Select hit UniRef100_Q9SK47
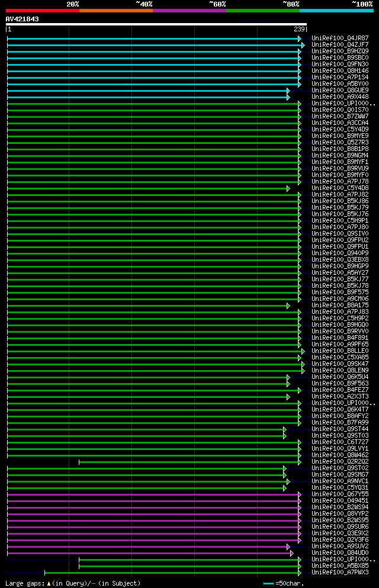Screen dimensions: 379x588 coord(340,364)
